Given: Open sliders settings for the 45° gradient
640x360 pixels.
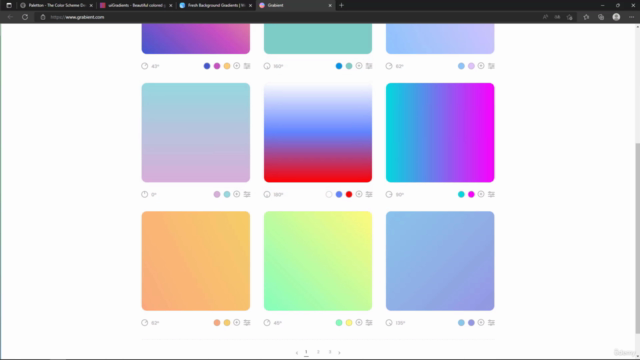Looking at the screenshot, I should tap(369, 322).
